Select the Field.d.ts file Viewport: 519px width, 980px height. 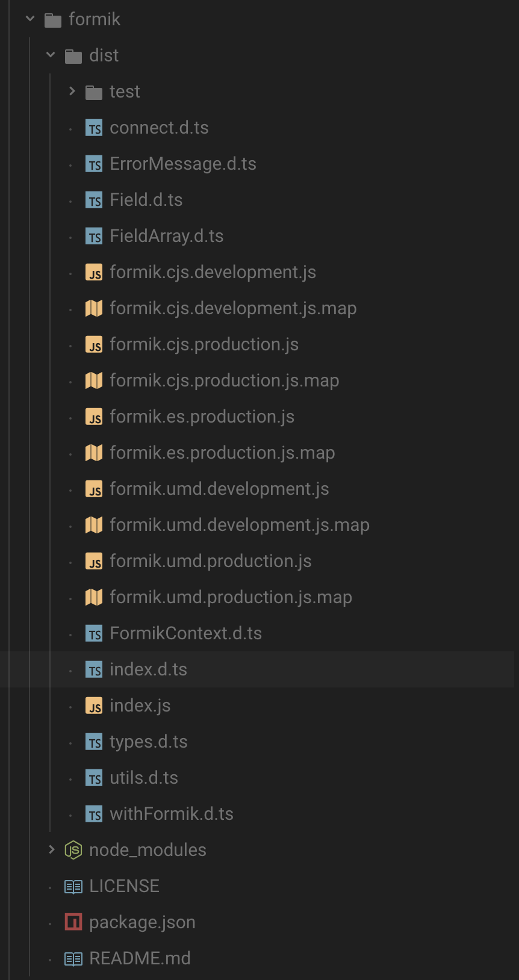[x=146, y=199]
